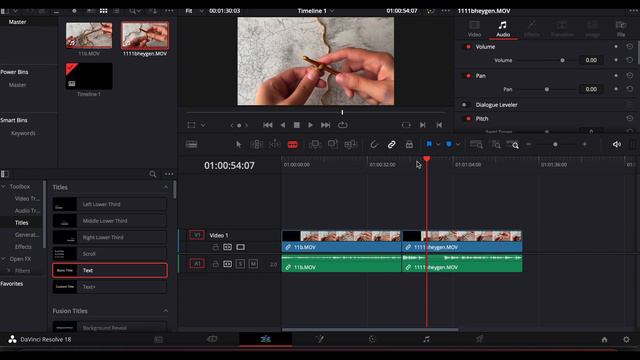The height and width of the screenshot is (360, 640).
Task: Switch to the Fairlight music note page
Action: point(426,339)
